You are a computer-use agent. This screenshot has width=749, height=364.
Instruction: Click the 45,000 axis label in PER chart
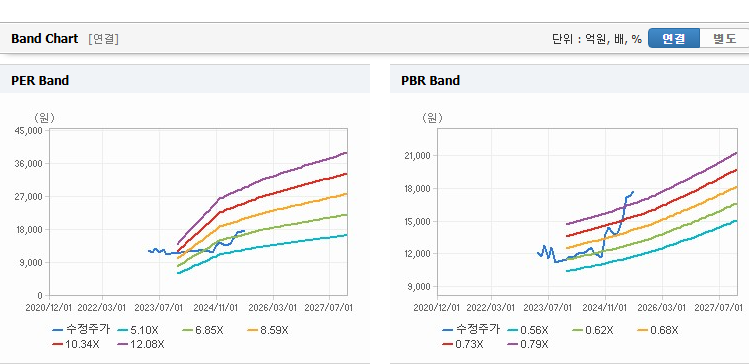point(30,130)
